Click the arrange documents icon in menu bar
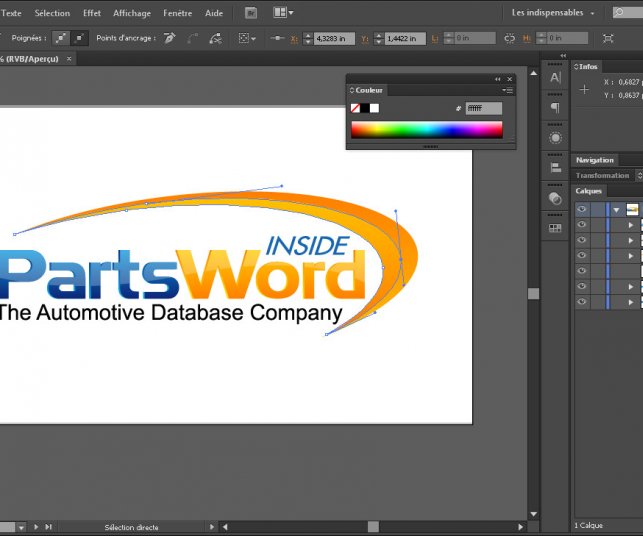The image size is (643, 536). coord(282,13)
